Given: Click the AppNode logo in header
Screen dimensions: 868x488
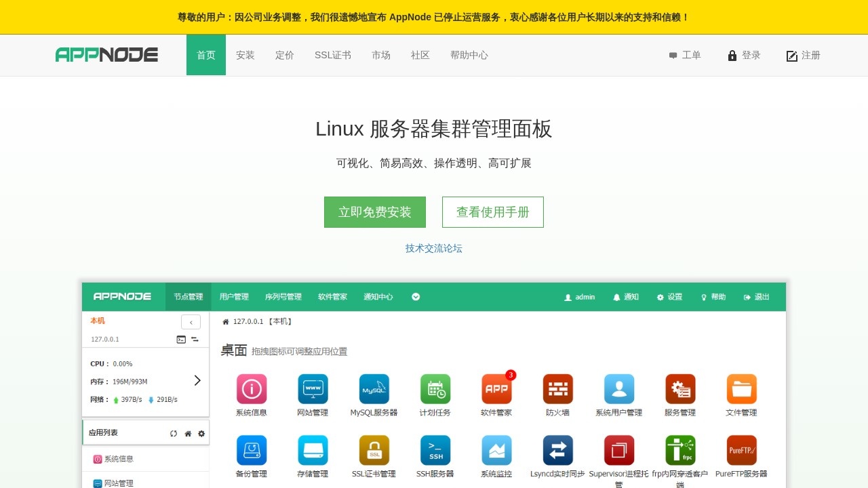Looking at the screenshot, I should pyautogui.click(x=106, y=55).
